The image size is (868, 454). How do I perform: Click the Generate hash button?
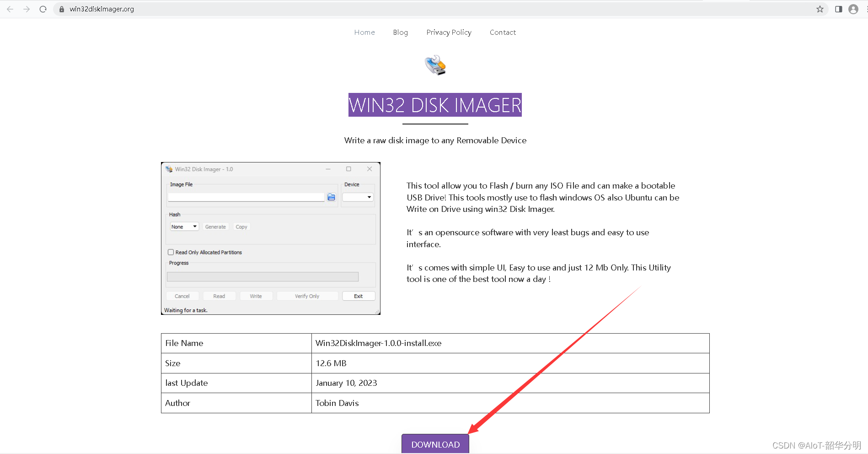coord(215,227)
